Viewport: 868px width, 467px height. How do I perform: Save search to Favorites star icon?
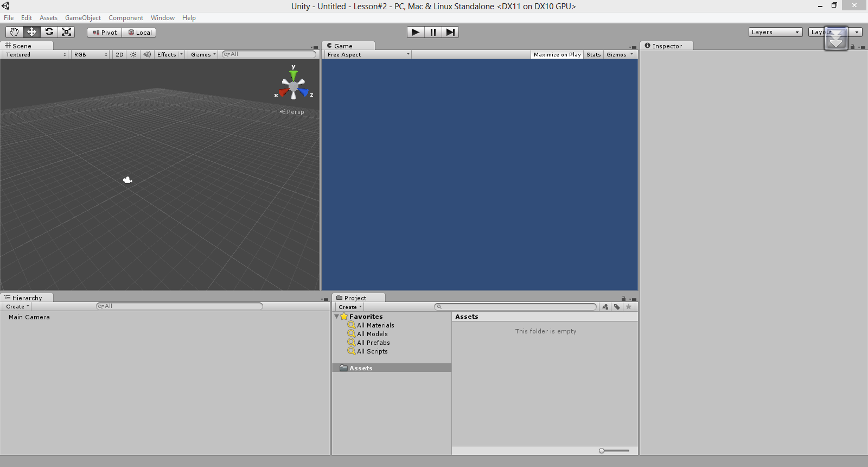[x=629, y=307]
